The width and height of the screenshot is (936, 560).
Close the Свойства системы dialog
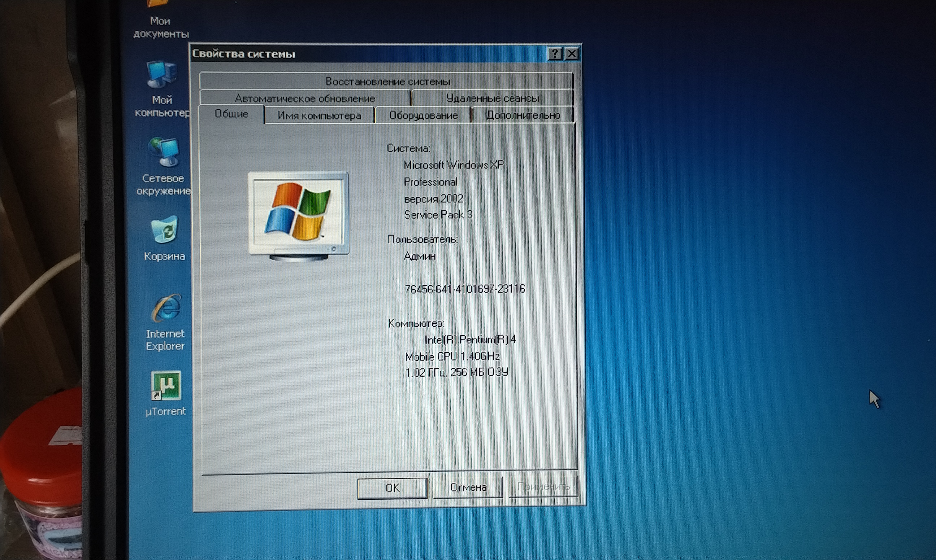(572, 54)
